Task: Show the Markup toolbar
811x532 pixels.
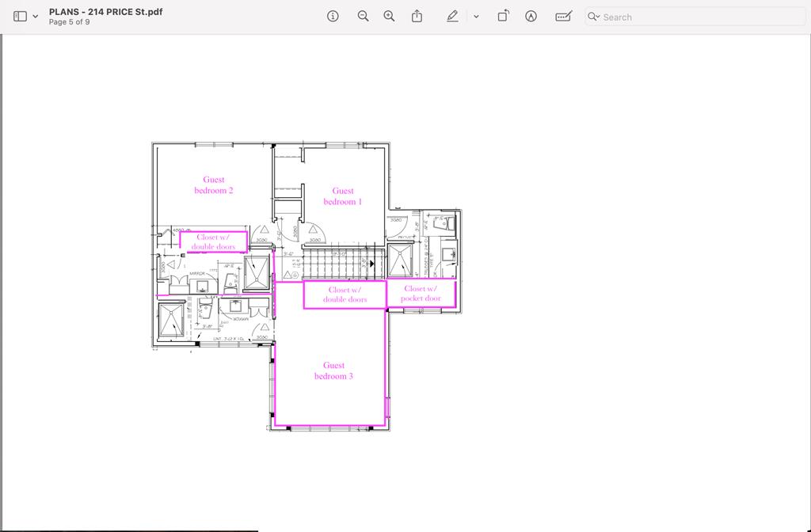Action: (531, 17)
